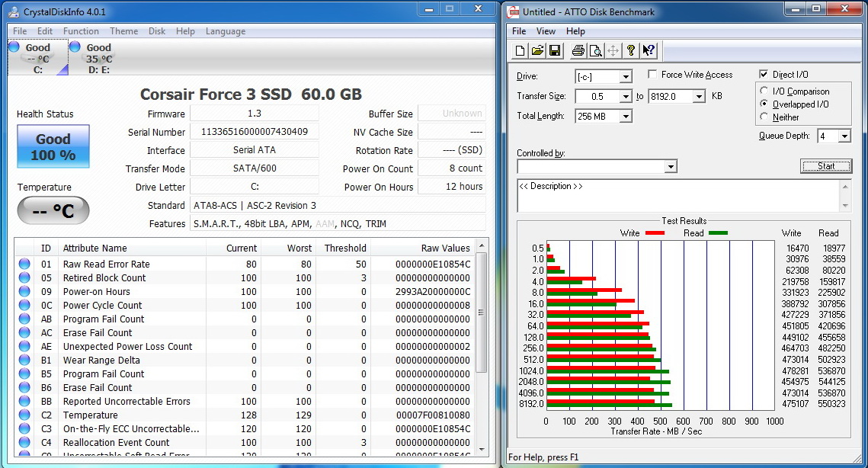Click the Current column header
The width and height of the screenshot is (868, 468).
233,248
